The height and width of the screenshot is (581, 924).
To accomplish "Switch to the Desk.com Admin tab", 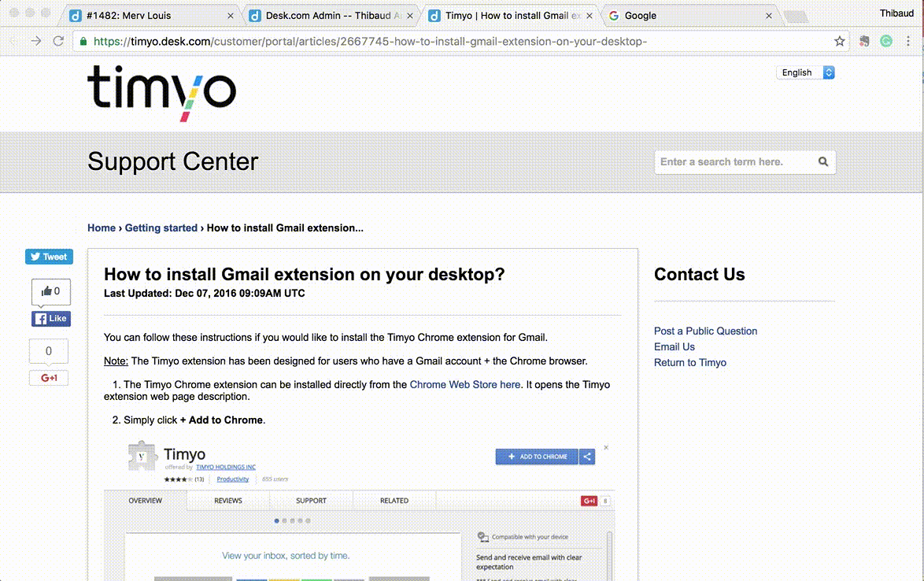I will pyautogui.click(x=333, y=16).
